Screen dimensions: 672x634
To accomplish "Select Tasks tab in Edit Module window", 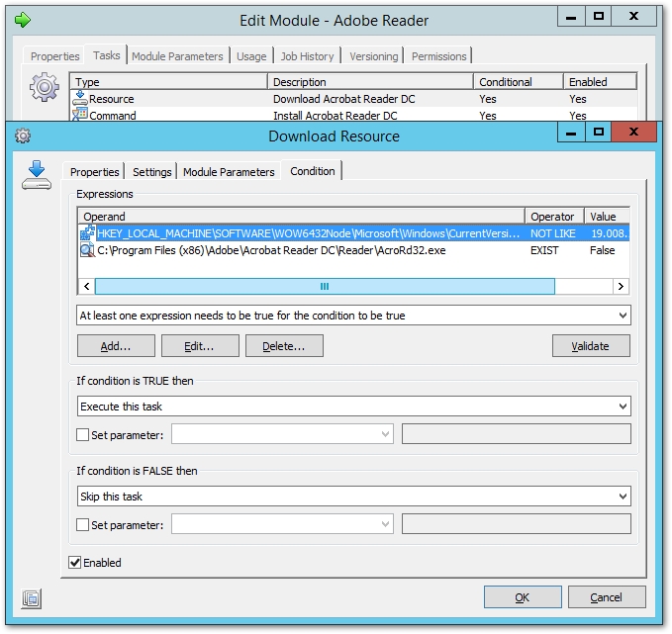I will [x=106, y=55].
